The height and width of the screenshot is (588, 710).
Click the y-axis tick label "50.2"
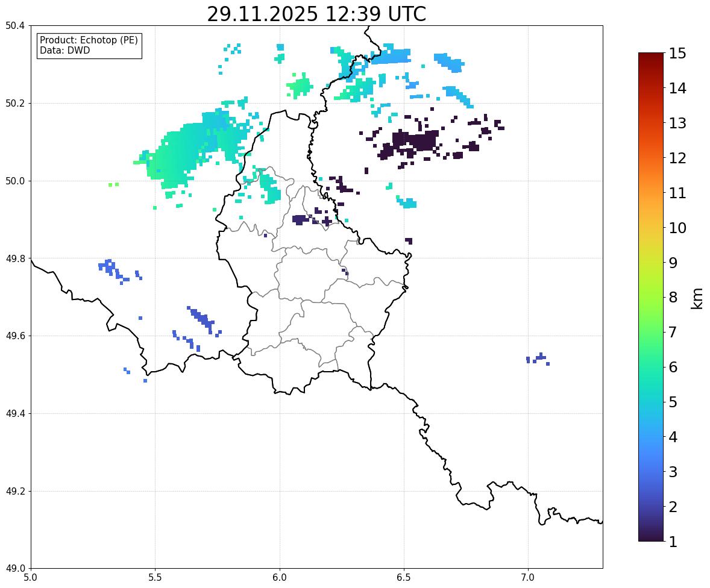15,103
